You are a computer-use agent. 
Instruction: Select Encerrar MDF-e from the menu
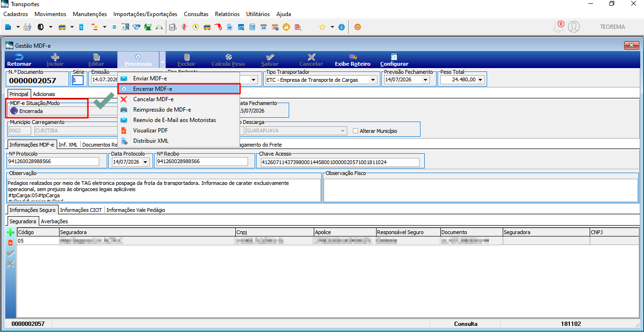tap(179, 88)
